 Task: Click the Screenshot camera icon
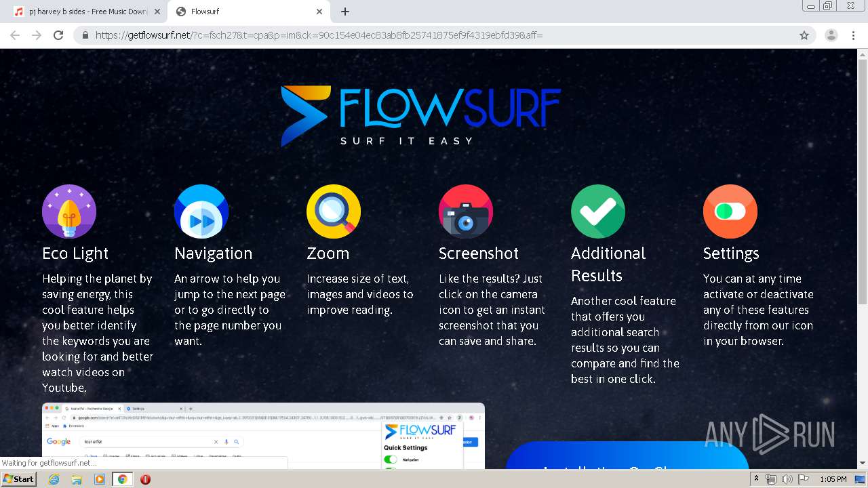pos(466,211)
